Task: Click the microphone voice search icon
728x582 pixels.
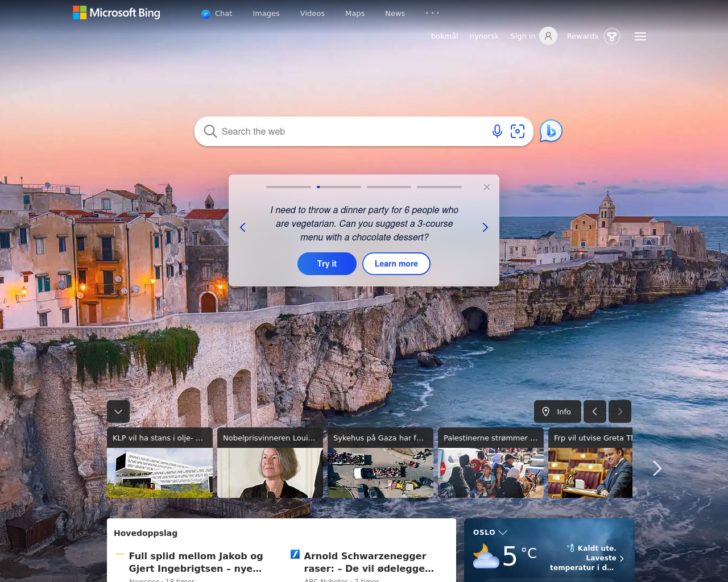Action: click(x=497, y=131)
